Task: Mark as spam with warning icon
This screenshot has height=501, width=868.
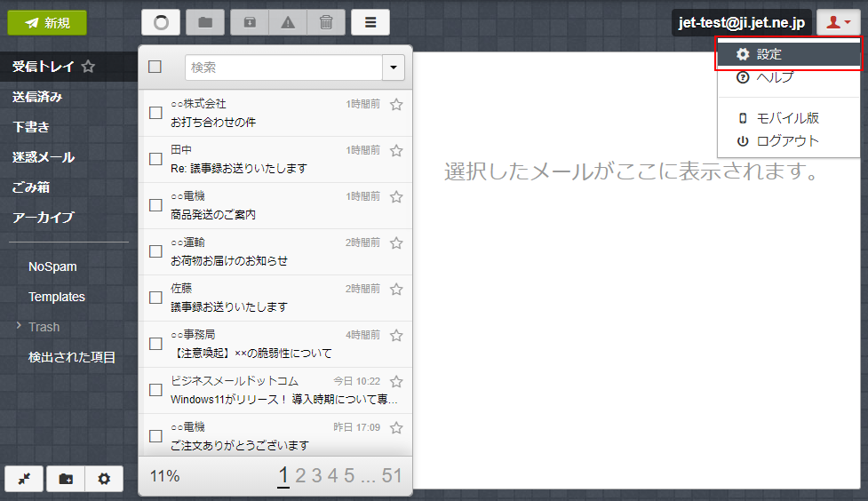Action: pyautogui.click(x=288, y=23)
